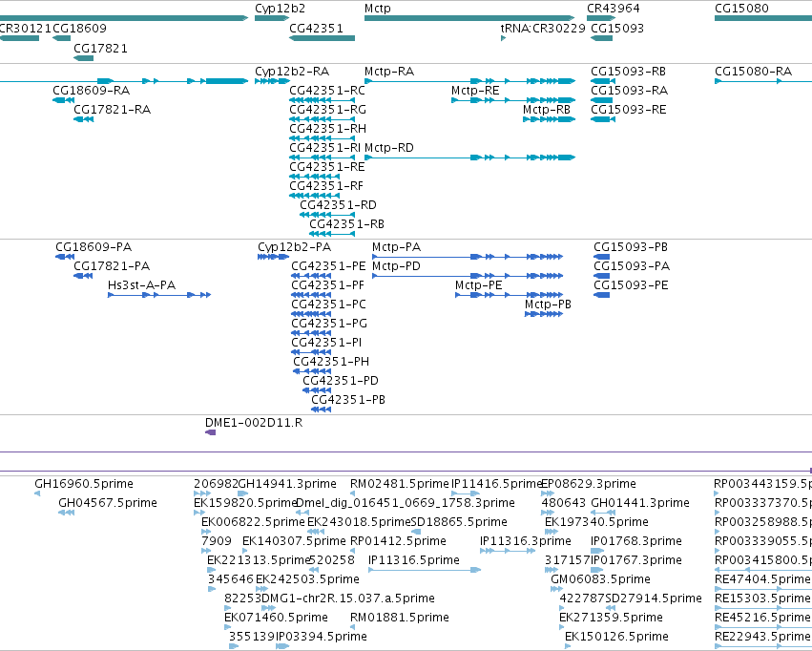Click EST SD18865.5prime

(x=459, y=522)
